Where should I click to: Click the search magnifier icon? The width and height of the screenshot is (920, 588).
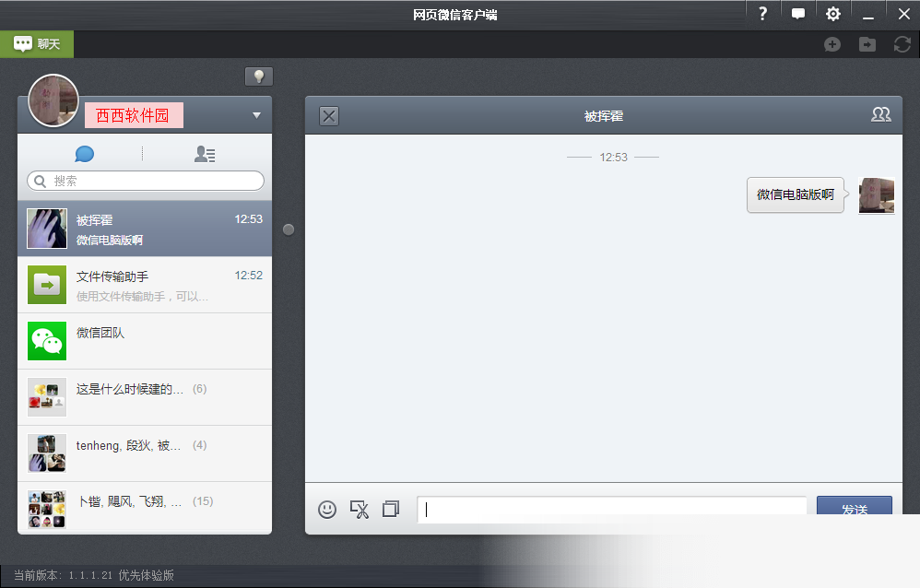click(40, 181)
